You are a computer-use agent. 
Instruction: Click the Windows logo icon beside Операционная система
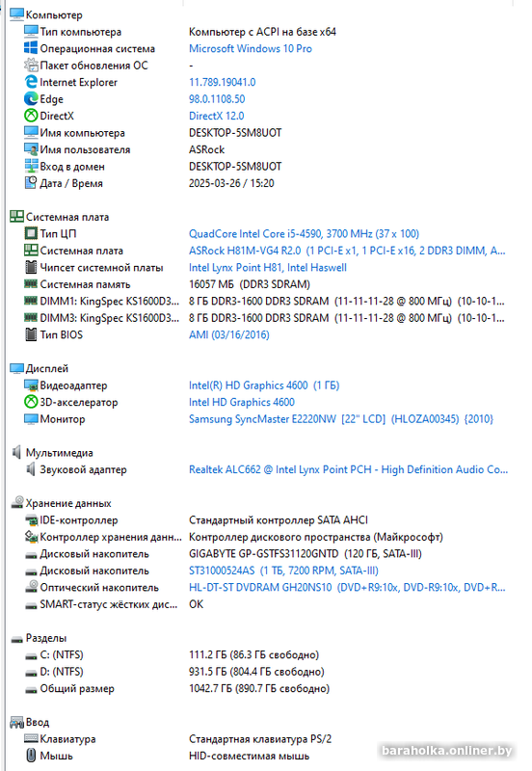coord(31,48)
